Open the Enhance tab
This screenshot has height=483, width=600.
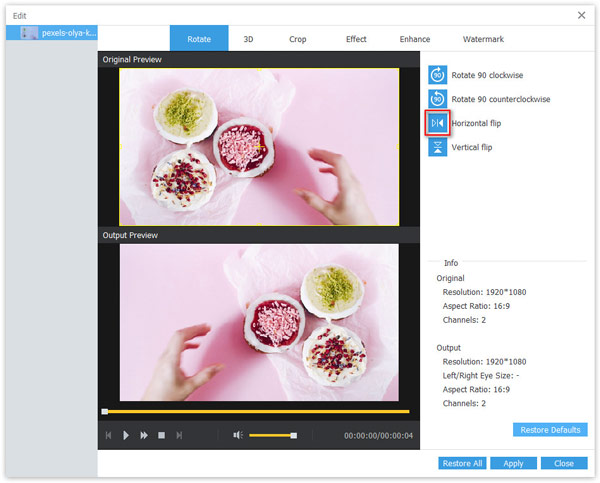click(x=415, y=39)
